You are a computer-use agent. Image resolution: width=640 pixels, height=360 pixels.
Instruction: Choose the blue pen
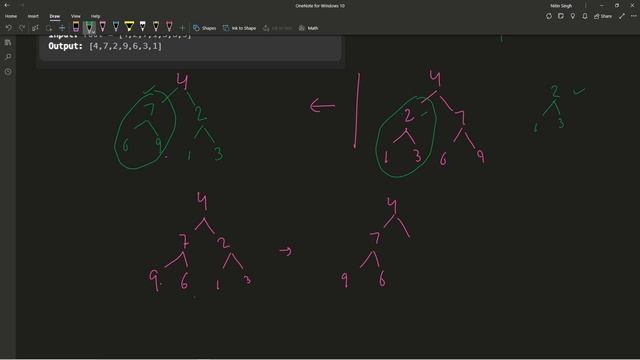(x=116, y=27)
